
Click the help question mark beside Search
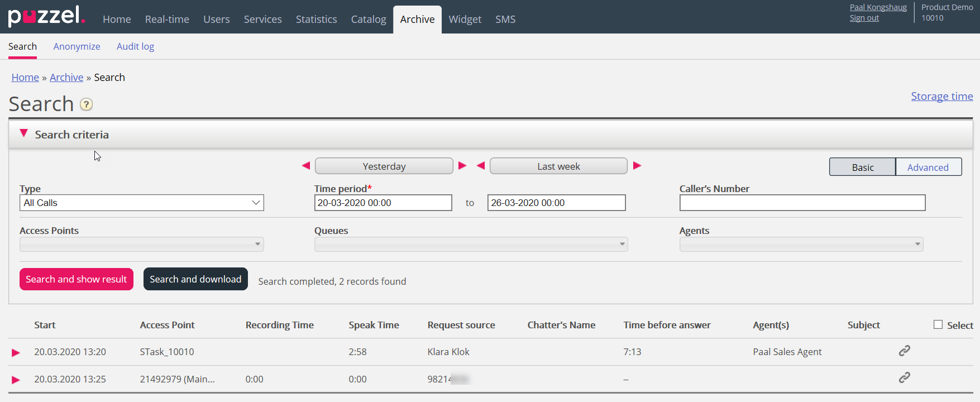(x=86, y=104)
